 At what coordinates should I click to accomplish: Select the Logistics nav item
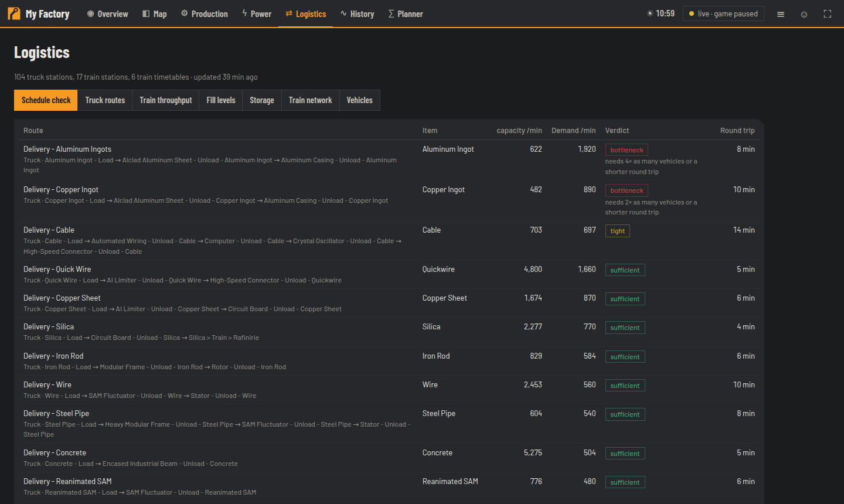point(306,14)
